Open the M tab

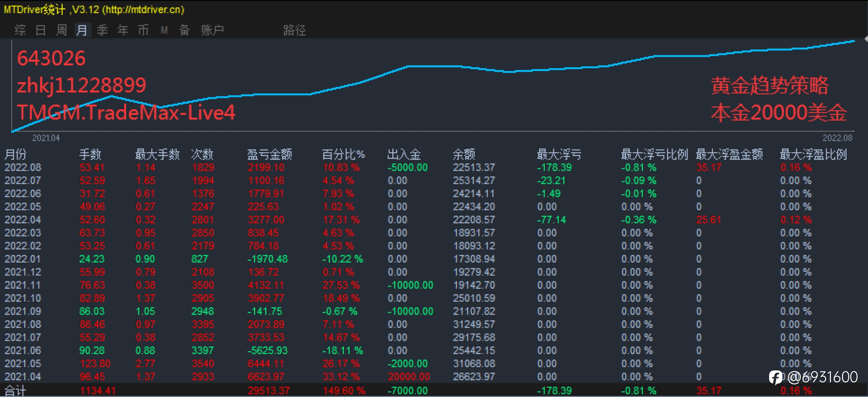[x=164, y=30]
